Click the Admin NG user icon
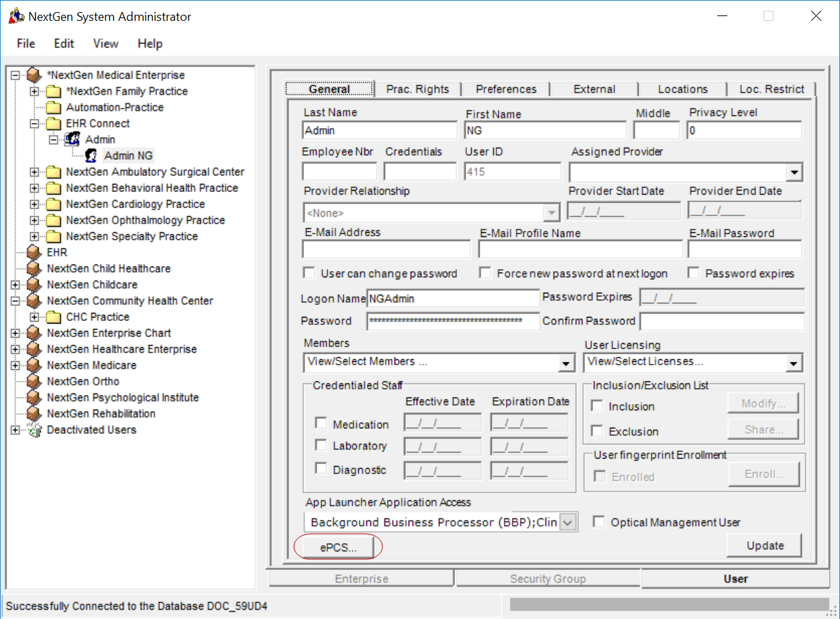840x619 pixels. pos(91,156)
